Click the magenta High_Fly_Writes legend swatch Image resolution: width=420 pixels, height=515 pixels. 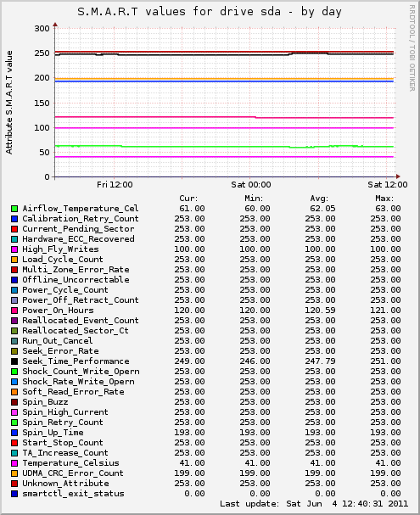pos(14,249)
